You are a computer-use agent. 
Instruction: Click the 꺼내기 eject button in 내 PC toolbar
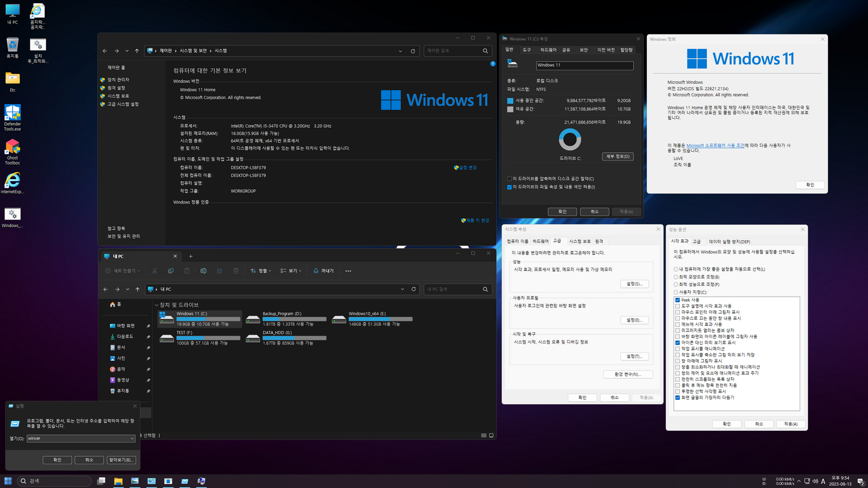(x=323, y=271)
